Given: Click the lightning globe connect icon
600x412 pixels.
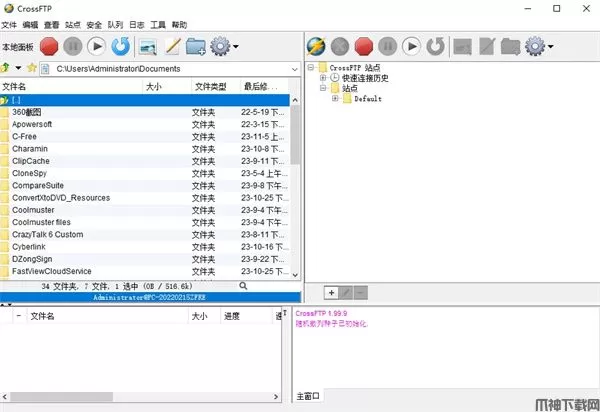Looking at the screenshot, I should pos(316,47).
